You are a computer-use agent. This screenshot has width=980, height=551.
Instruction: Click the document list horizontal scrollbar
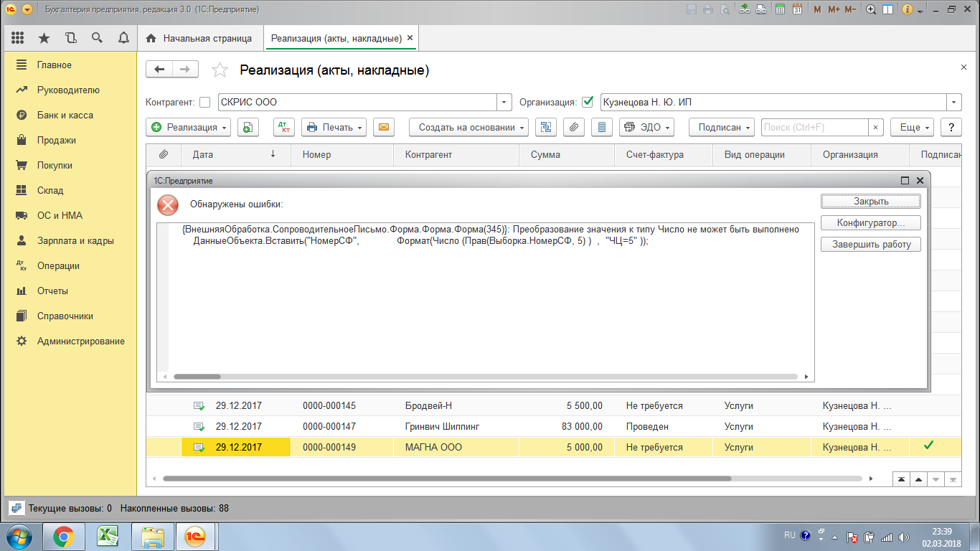(x=446, y=478)
